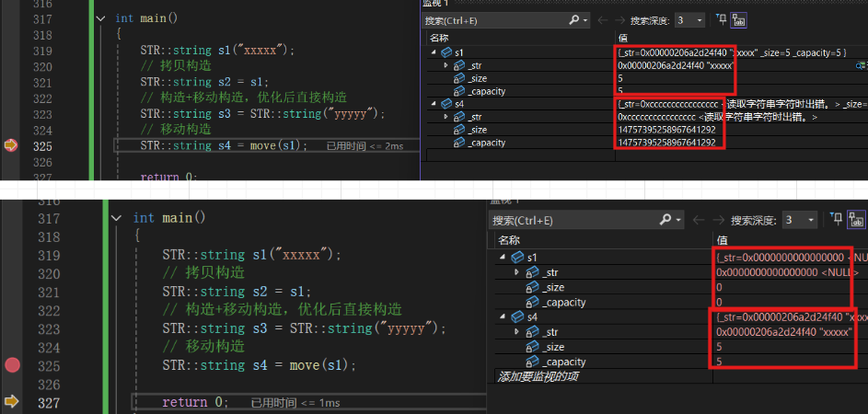Screen dimensions: 868x414
Task: Expand _str under s1 in lower watch panel
Action: click(517, 271)
